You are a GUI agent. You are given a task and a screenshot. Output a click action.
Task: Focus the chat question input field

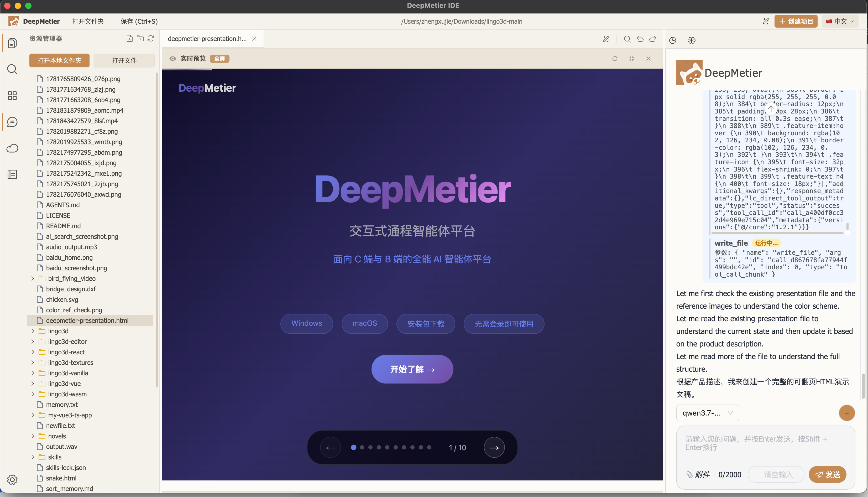click(765, 443)
